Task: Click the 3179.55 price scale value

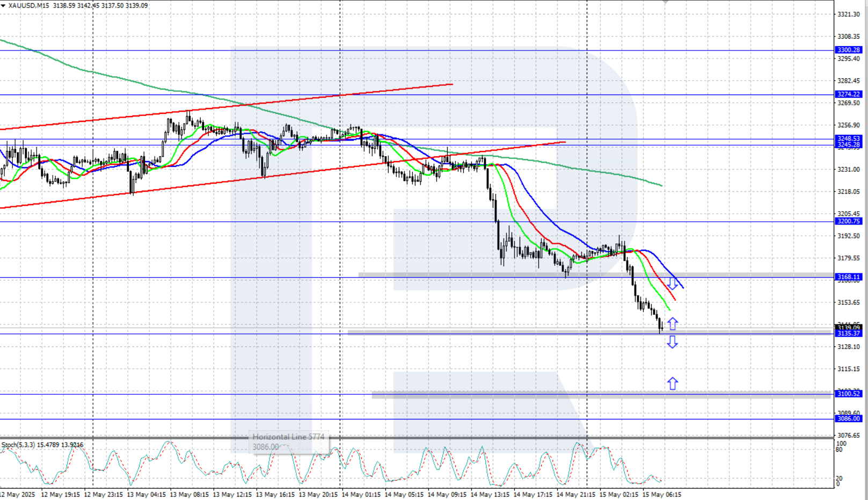Action: 849,258
